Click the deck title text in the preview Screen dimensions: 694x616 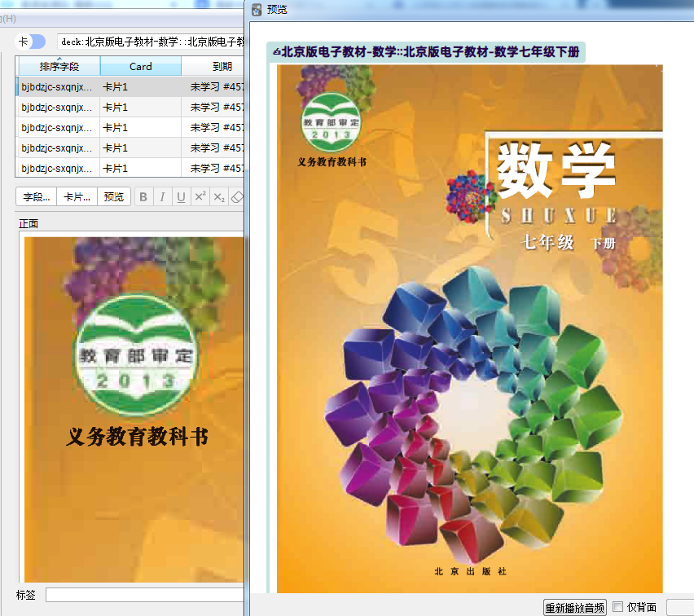426,52
